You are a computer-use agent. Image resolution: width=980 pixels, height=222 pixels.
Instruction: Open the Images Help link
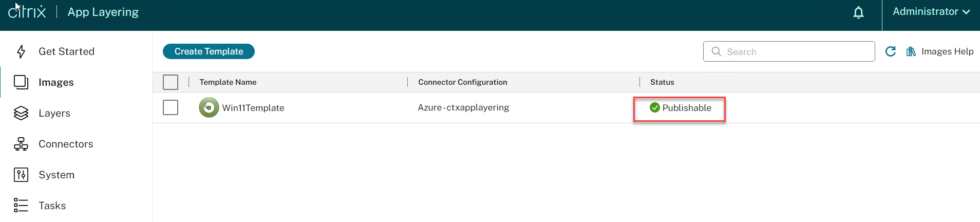tap(947, 51)
